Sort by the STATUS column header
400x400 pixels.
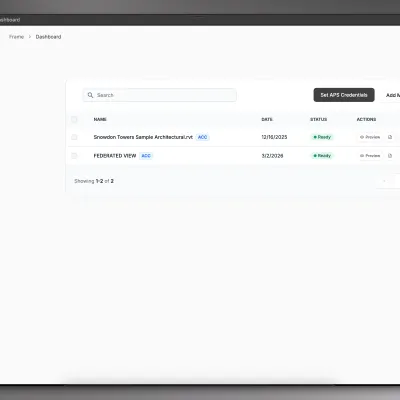pyautogui.click(x=319, y=119)
